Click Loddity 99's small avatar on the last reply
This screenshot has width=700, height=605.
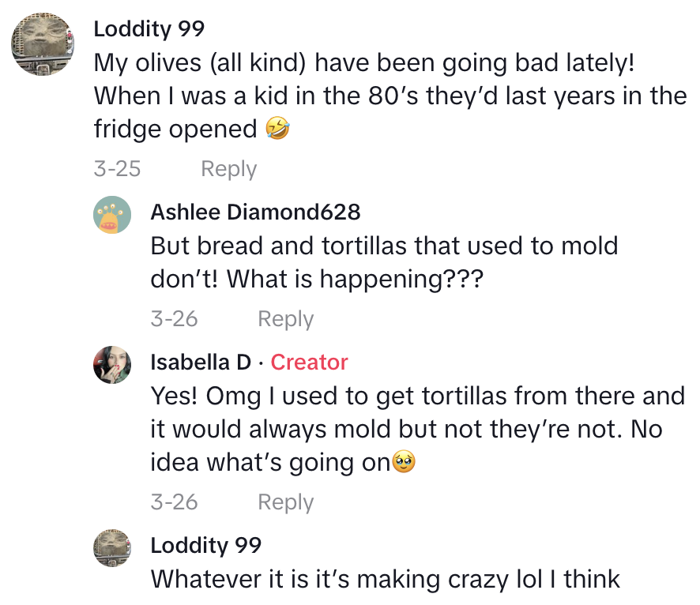click(112, 548)
